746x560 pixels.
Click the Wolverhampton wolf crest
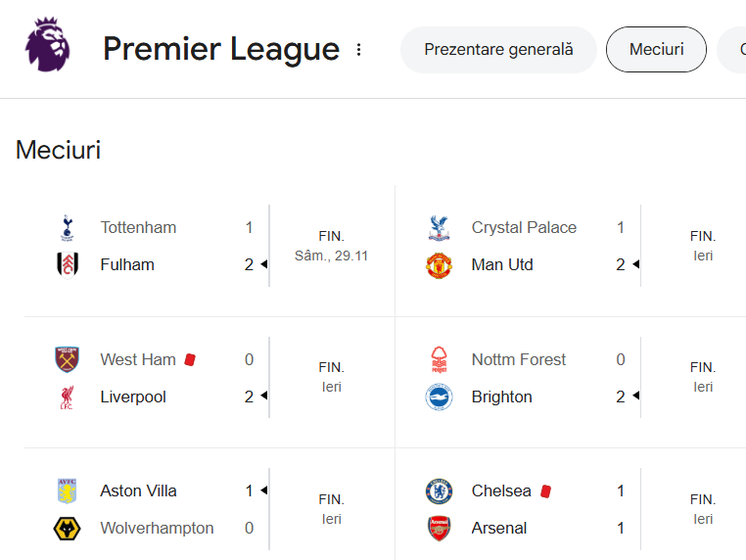click(67, 529)
